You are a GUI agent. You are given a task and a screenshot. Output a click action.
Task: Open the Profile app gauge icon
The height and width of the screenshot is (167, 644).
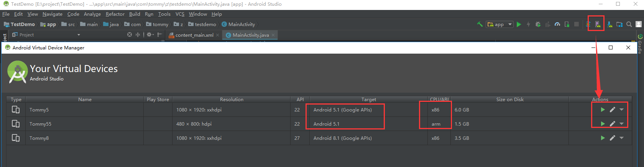point(557,24)
